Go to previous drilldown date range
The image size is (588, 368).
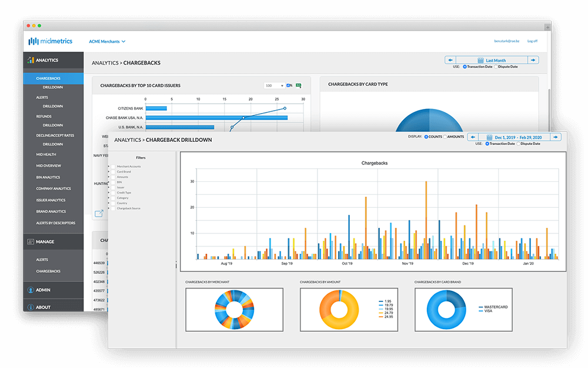473,137
